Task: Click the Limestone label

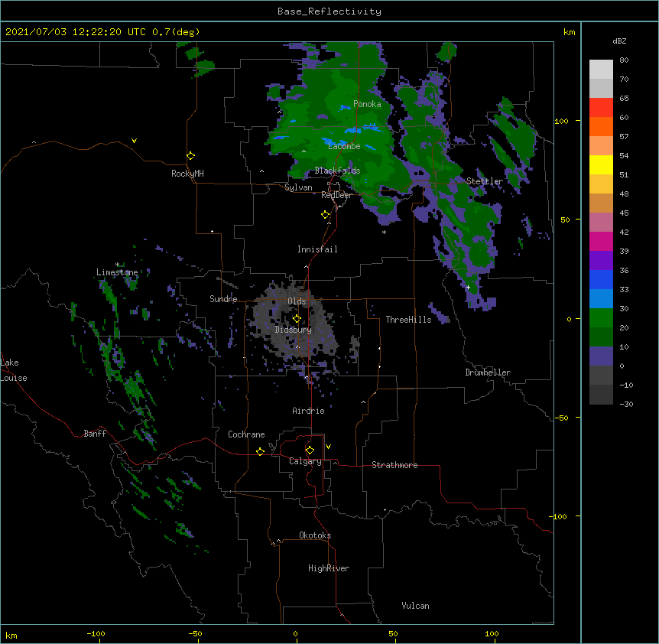Action: tap(117, 272)
